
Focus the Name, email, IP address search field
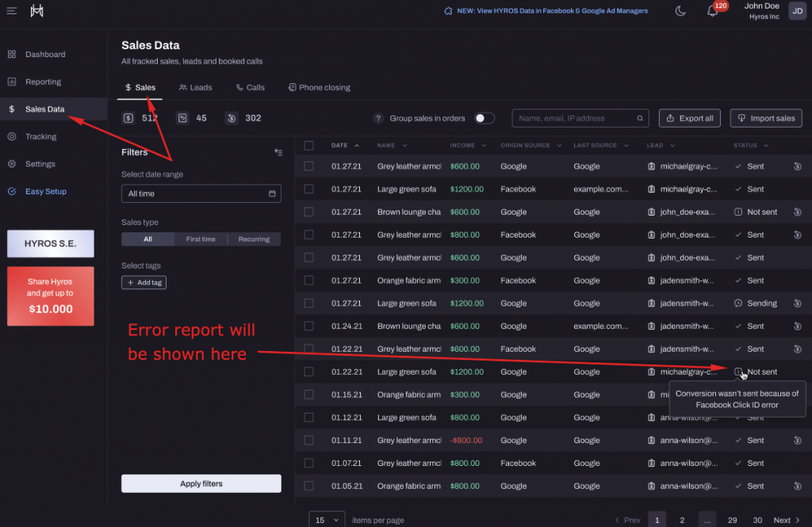[x=580, y=119]
